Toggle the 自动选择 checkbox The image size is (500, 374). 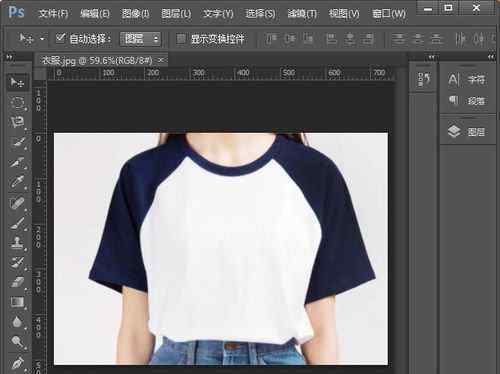(x=60, y=38)
